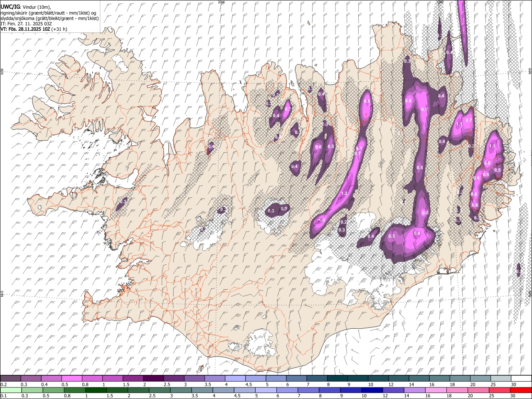Pick upper legend swatch between 4 and 4.5
The width and height of the screenshot is (532, 399).
click(235, 379)
